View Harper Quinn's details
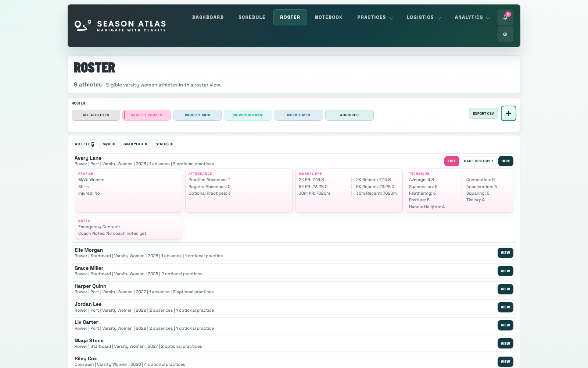 pyautogui.click(x=505, y=289)
